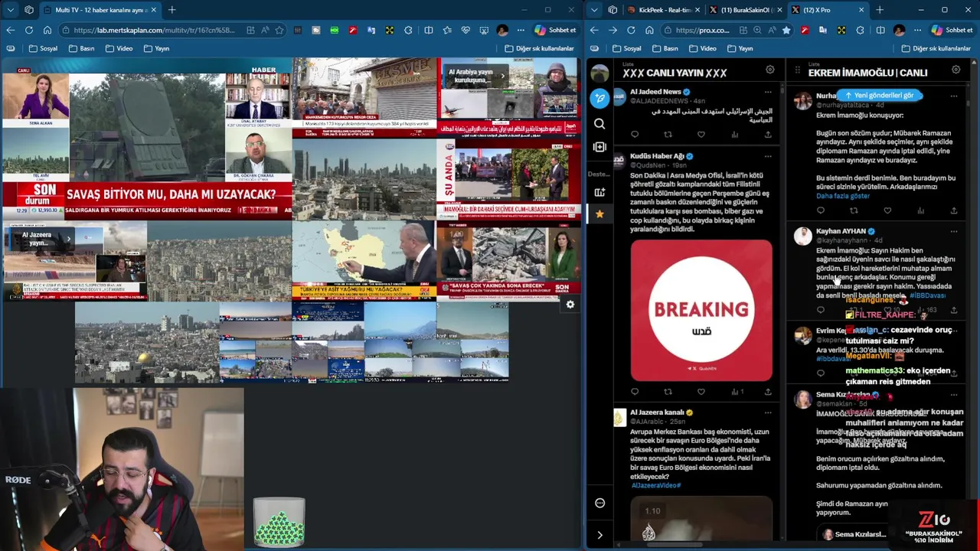980x551 pixels.
Task: Open more options on Al Jadeed News post
Action: point(768,92)
